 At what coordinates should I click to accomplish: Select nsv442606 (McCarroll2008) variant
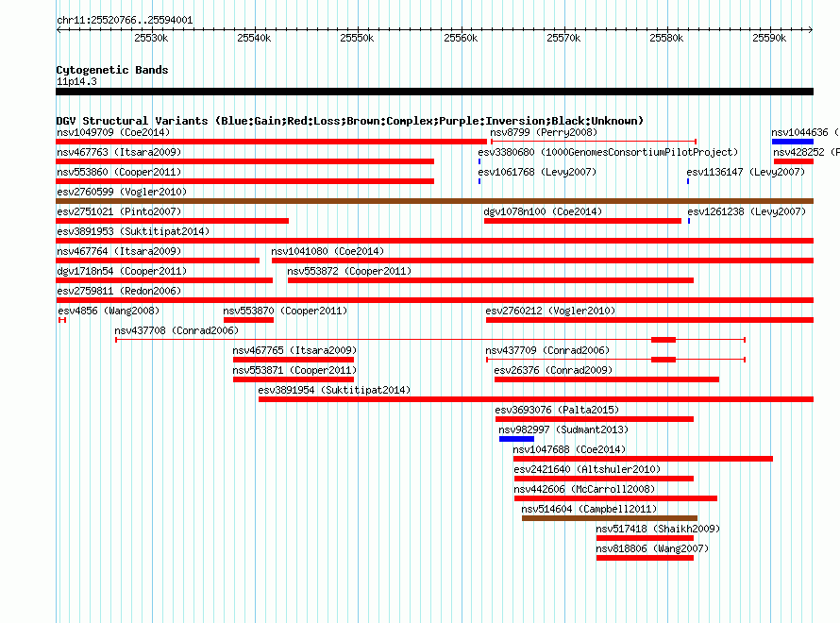pos(615,498)
